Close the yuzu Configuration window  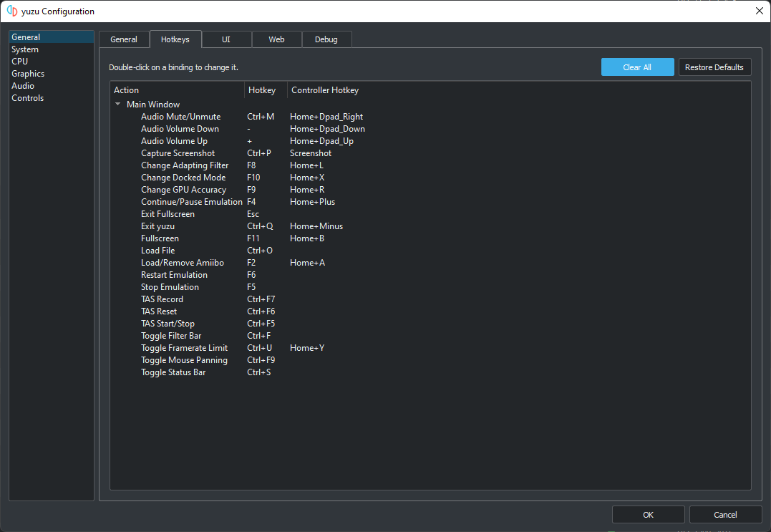click(x=759, y=11)
